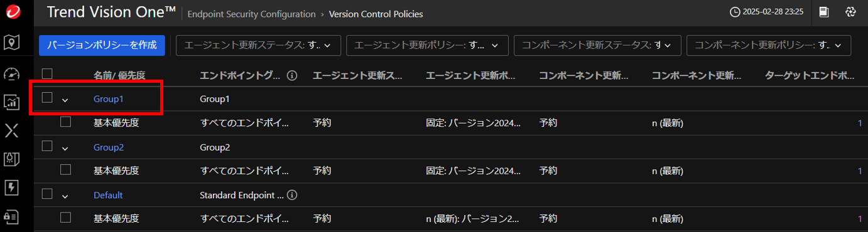This screenshot has width=868, height=232.
Task: Open the map shield sidebar icon
Action: click(11, 42)
